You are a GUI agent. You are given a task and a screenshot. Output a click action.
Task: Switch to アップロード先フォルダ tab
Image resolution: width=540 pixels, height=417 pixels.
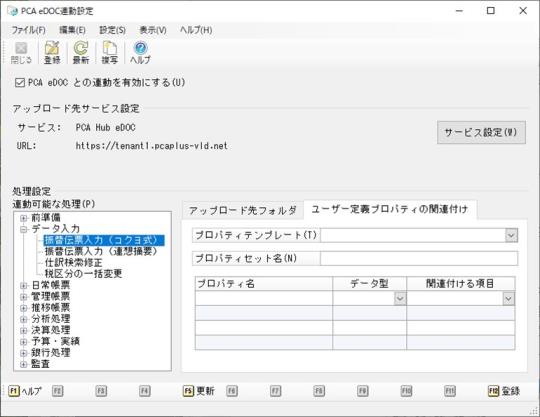[242, 210]
